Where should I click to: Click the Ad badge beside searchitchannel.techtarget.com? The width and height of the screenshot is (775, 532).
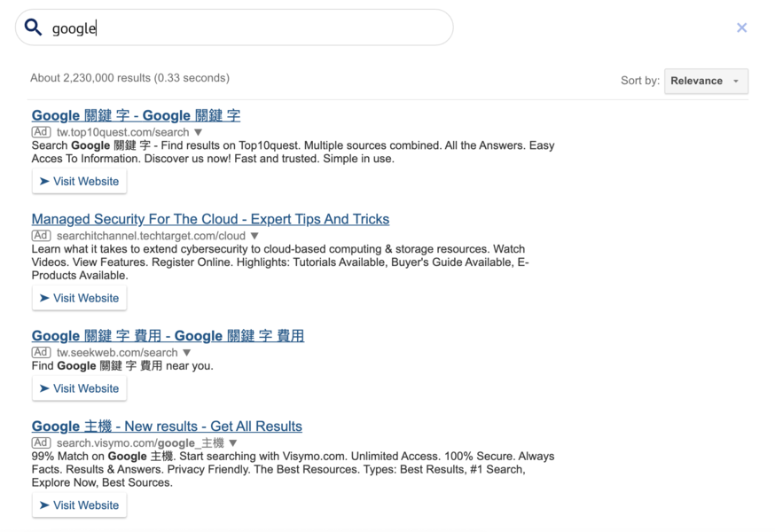coord(41,236)
